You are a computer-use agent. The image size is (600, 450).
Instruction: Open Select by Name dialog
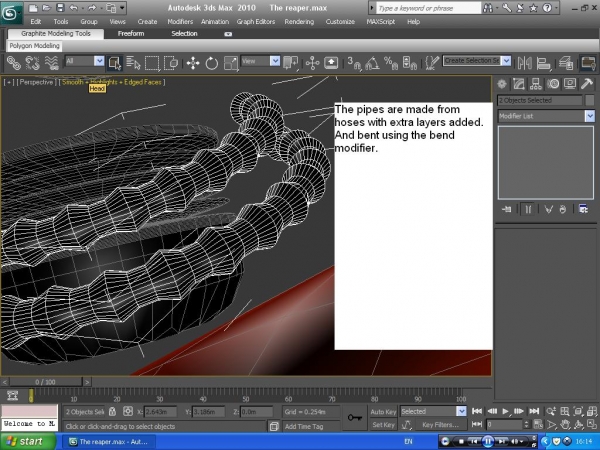coord(133,63)
